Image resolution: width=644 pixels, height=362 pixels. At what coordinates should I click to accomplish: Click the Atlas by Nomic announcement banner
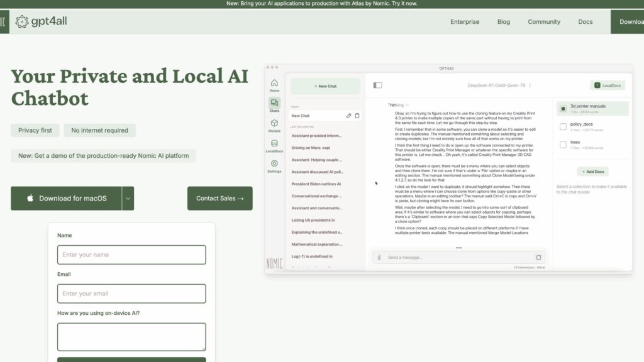coord(322,4)
